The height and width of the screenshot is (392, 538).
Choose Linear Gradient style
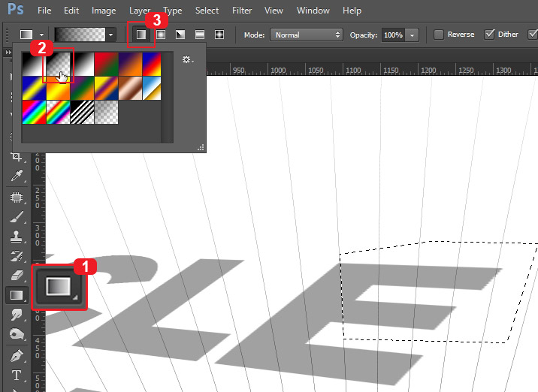coord(141,35)
